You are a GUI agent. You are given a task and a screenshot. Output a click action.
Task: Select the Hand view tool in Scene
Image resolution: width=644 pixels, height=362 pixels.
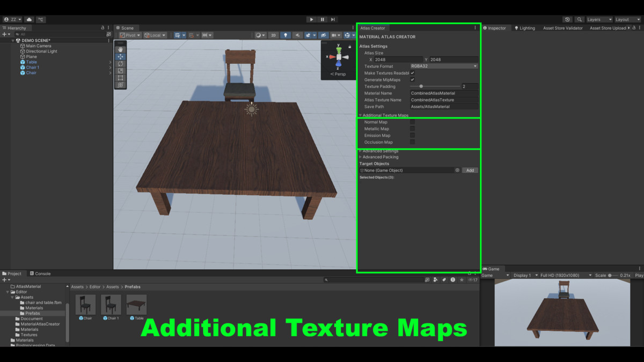(x=120, y=50)
